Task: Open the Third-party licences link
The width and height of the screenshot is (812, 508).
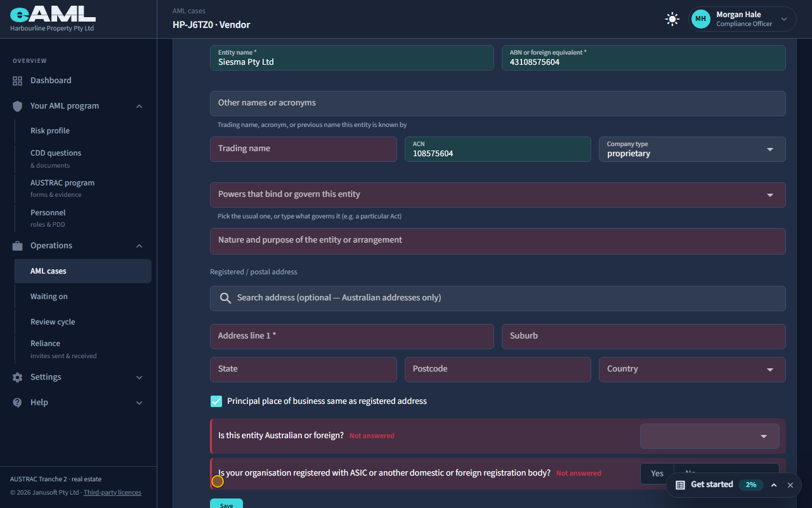Action: (112, 493)
